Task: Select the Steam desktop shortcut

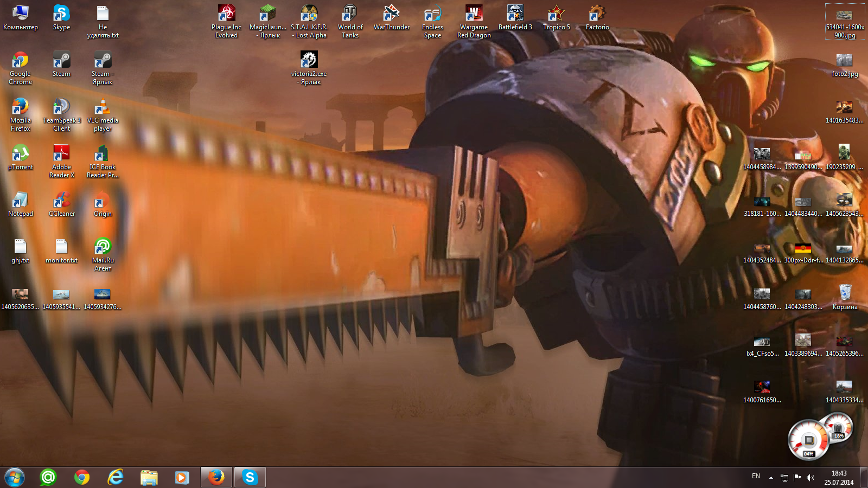Action: point(61,64)
